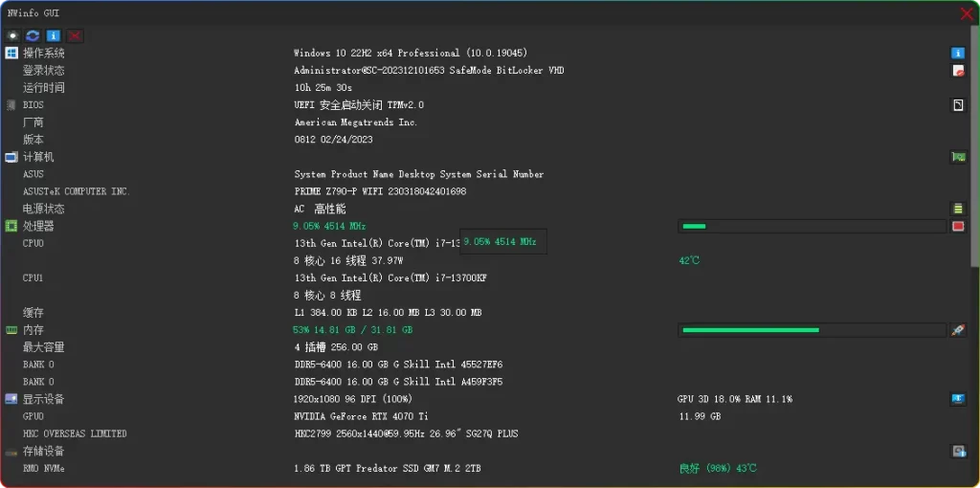Viewport: 980px width, 488px height.
Task: Open the info button in the operating system row
Action: (x=957, y=54)
